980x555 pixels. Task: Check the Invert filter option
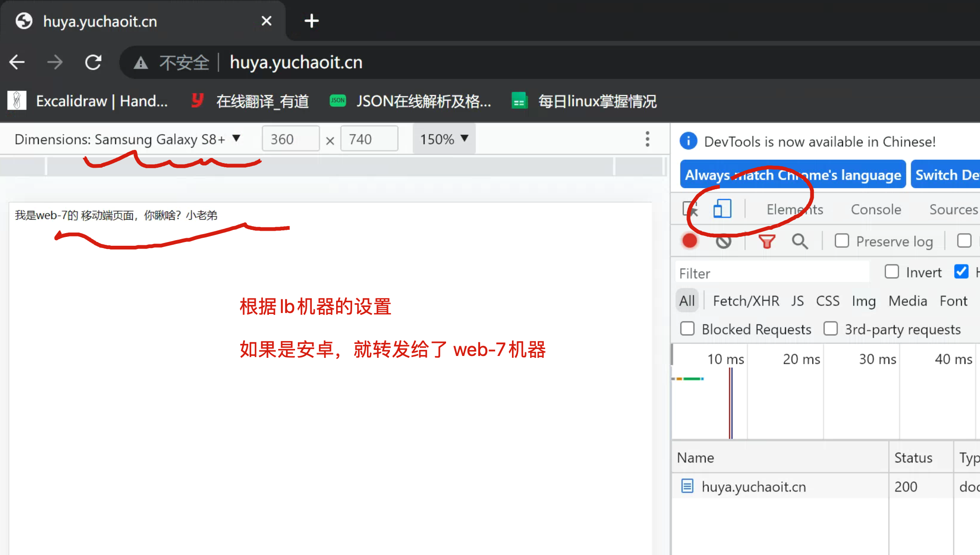tap(892, 272)
